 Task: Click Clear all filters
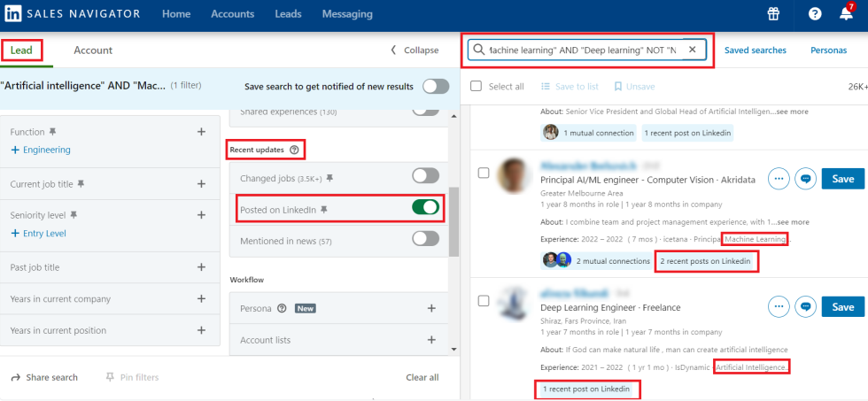point(422,377)
